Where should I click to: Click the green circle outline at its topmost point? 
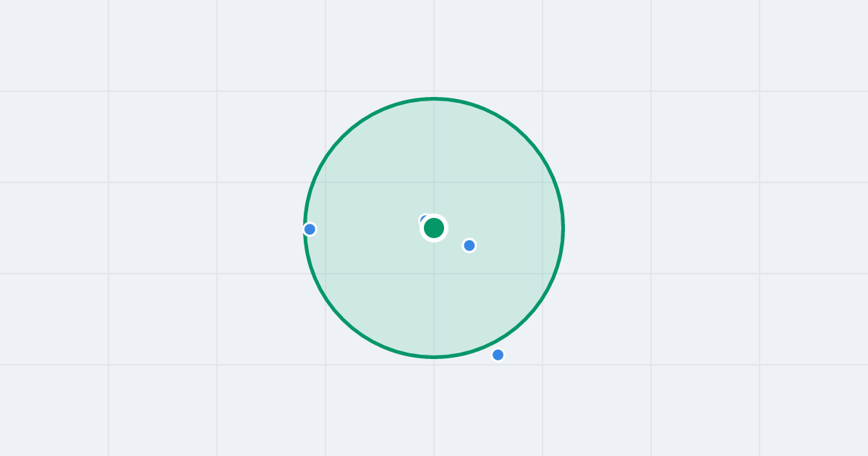click(x=434, y=98)
